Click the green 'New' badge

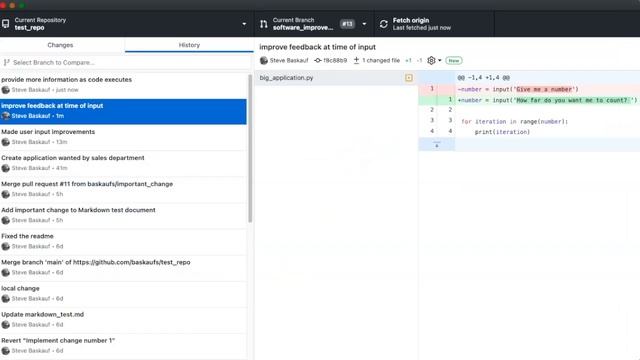(453, 60)
